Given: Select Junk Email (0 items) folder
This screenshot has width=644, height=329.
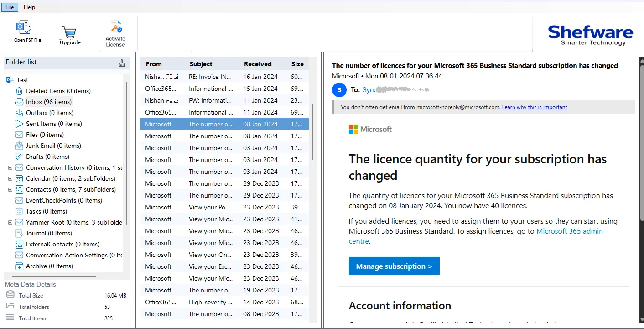Looking at the screenshot, I should (x=53, y=146).
